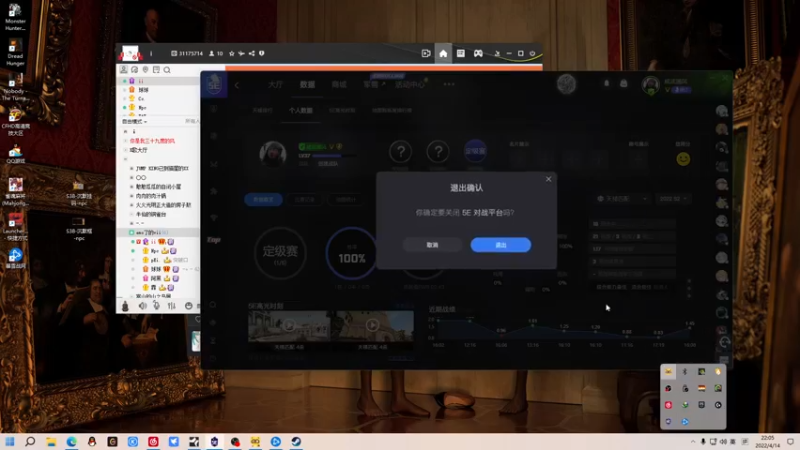Open the recording camera icon in voice chat toolbar

coord(426,54)
